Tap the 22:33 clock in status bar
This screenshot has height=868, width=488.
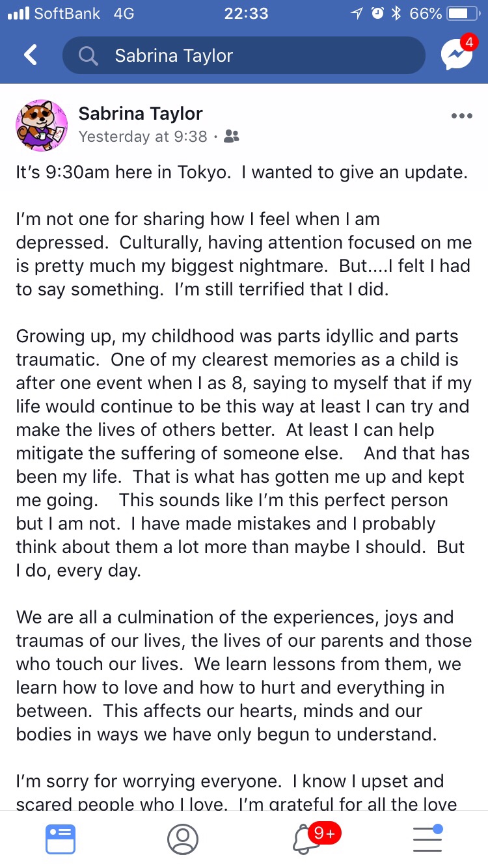coord(245,14)
